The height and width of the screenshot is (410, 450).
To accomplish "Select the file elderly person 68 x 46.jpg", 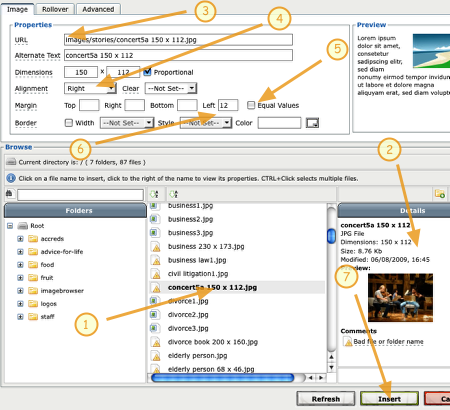I will (x=211, y=369).
